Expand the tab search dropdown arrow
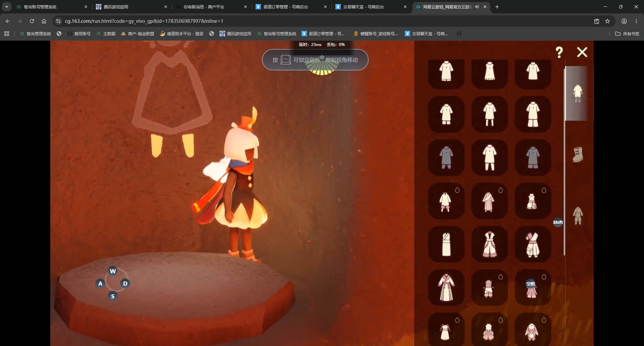This screenshot has height=346, width=644. click(x=7, y=7)
